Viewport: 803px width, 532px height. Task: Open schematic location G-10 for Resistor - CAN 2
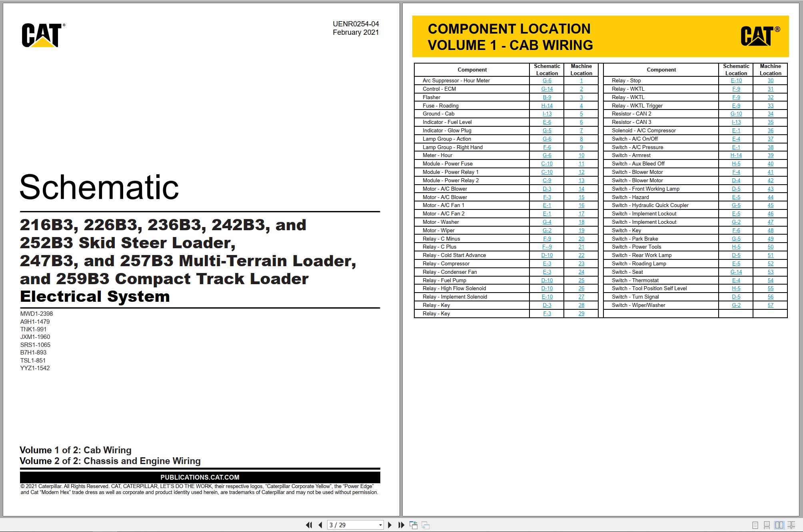tap(736, 114)
